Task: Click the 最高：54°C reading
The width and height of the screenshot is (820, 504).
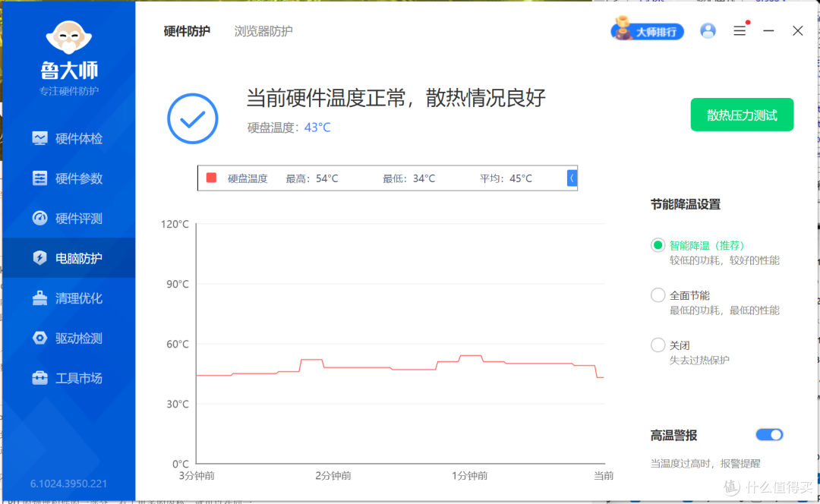Action: 312,179
